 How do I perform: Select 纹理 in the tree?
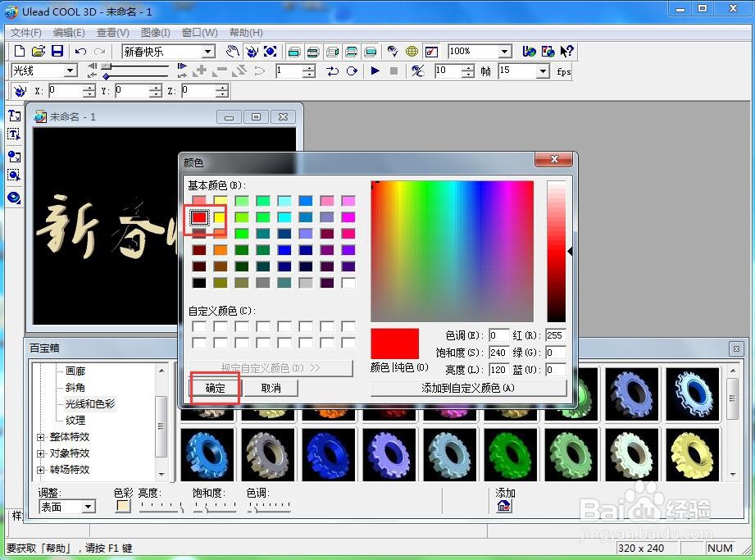pos(75,420)
